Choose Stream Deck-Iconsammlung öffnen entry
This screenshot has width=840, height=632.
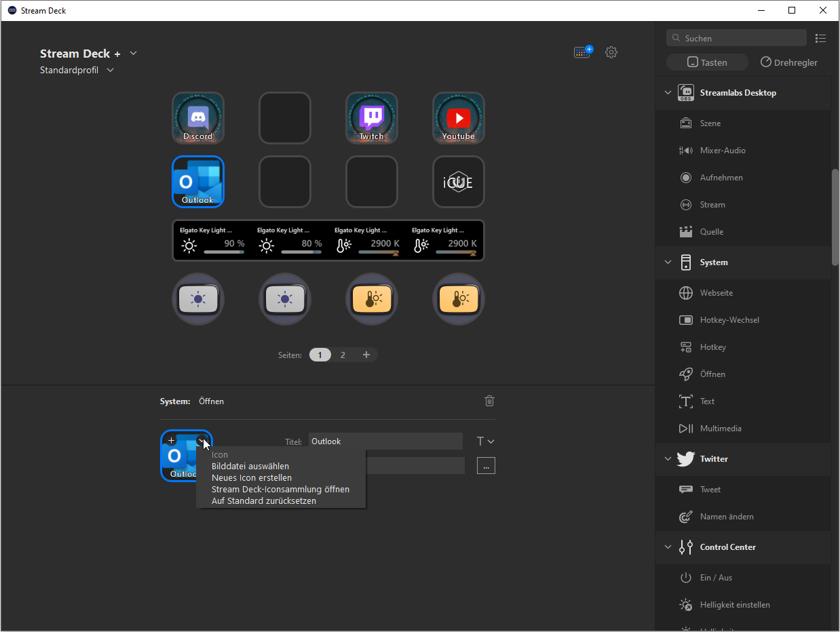coord(280,490)
